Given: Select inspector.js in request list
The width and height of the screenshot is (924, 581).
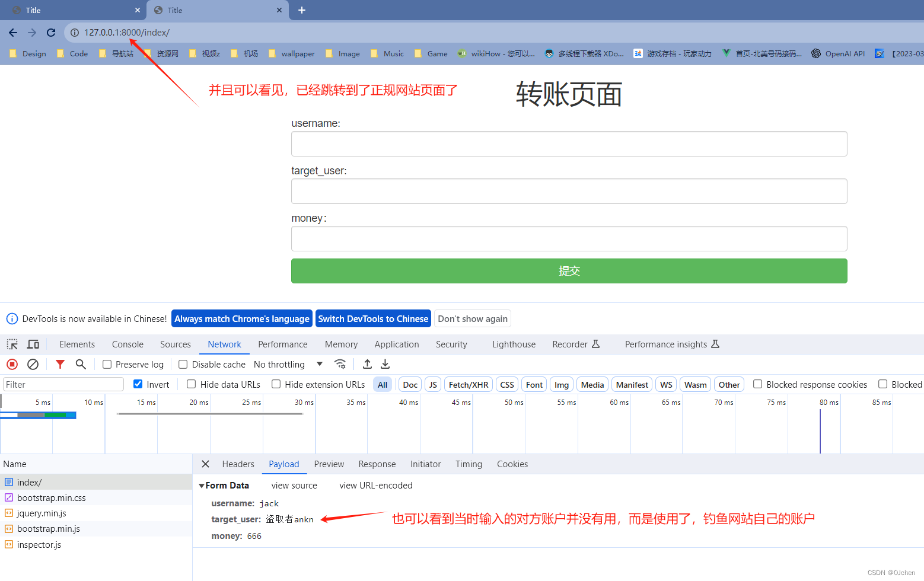Looking at the screenshot, I should point(96,545).
